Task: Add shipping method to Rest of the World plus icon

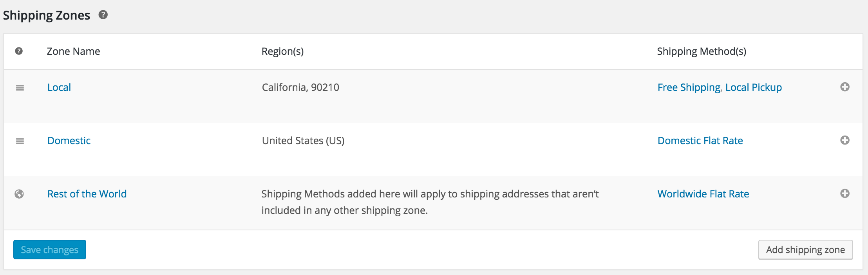Action: pos(845,194)
